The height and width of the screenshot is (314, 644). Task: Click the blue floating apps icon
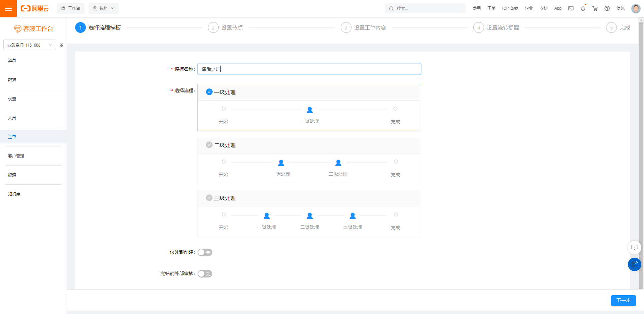pyautogui.click(x=634, y=264)
